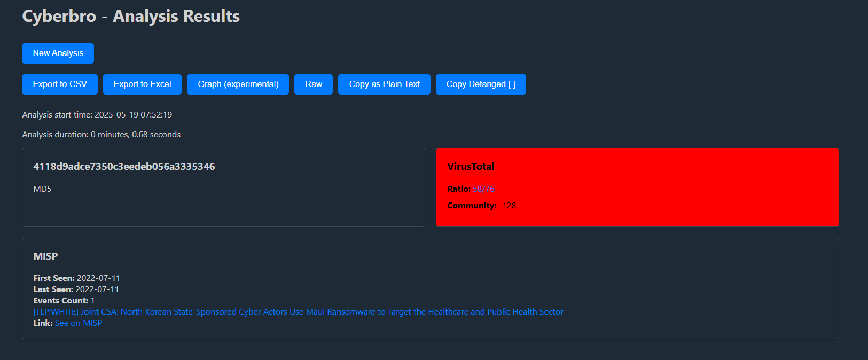Open the Graph (experimental) view

pyautogui.click(x=238, y=84)
